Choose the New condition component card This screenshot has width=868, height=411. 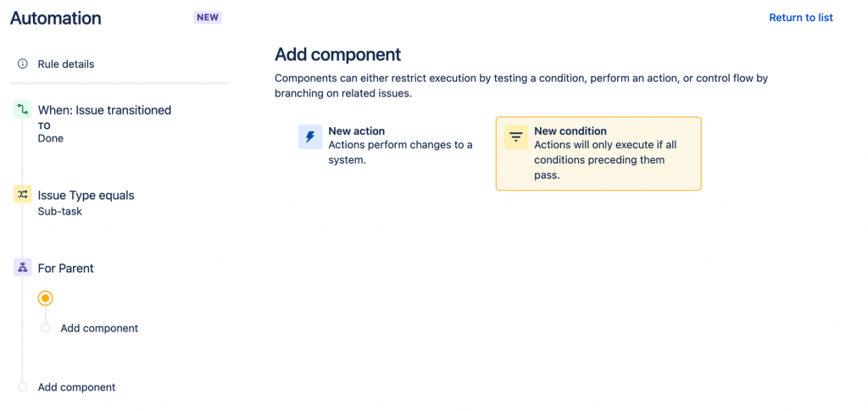(598, 153)
